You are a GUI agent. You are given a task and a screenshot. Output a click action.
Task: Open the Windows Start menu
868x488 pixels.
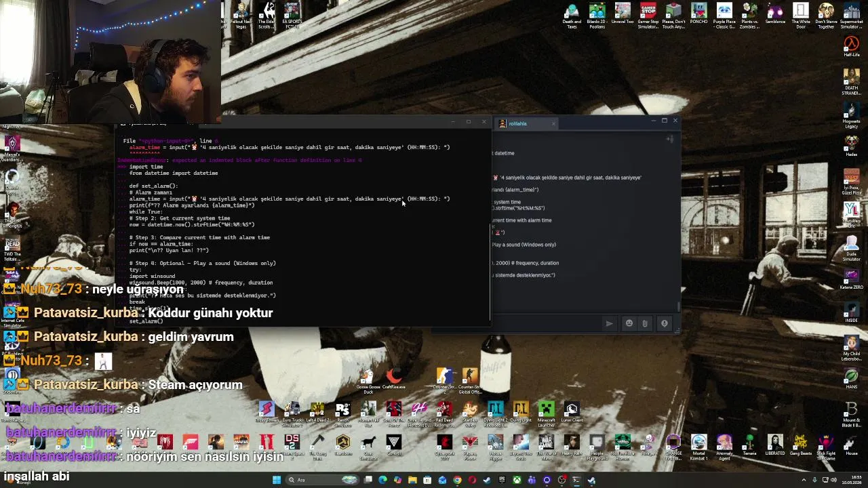[277, 481]
